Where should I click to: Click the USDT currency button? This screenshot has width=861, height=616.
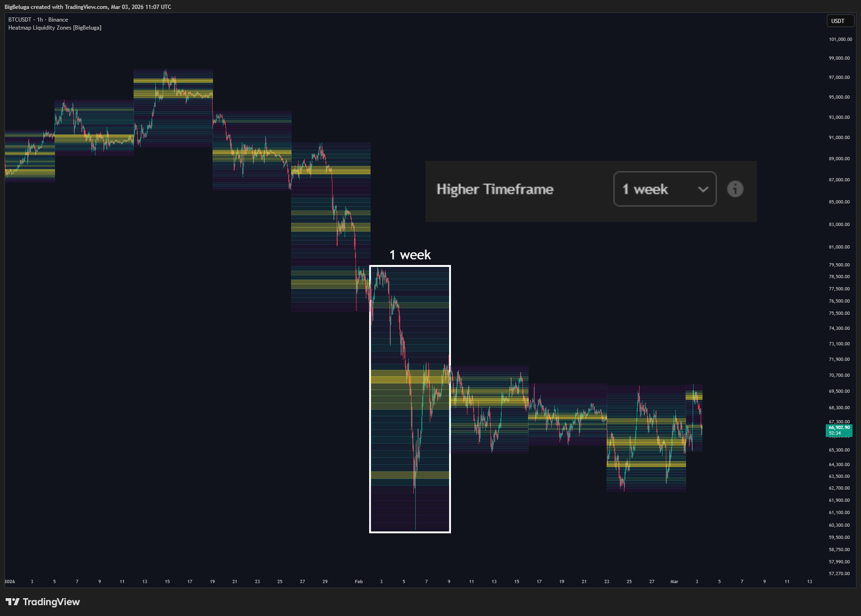(840, 21)
